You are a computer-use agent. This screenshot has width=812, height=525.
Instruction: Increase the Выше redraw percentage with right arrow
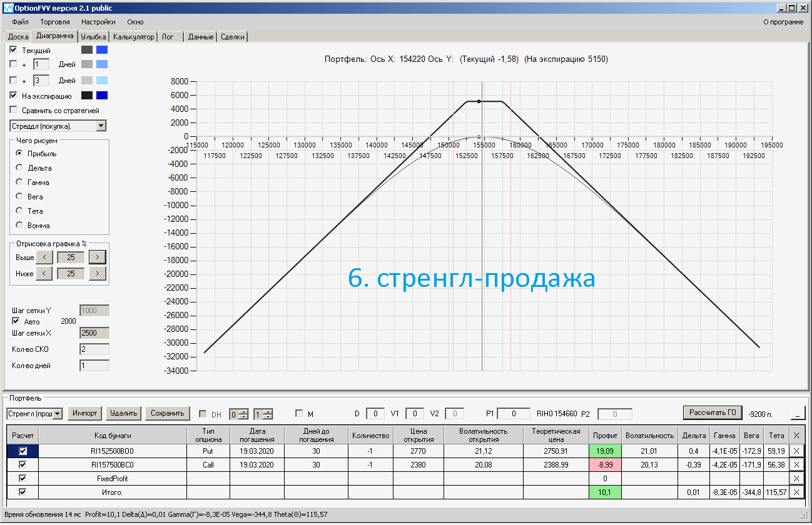pos(98,257)
